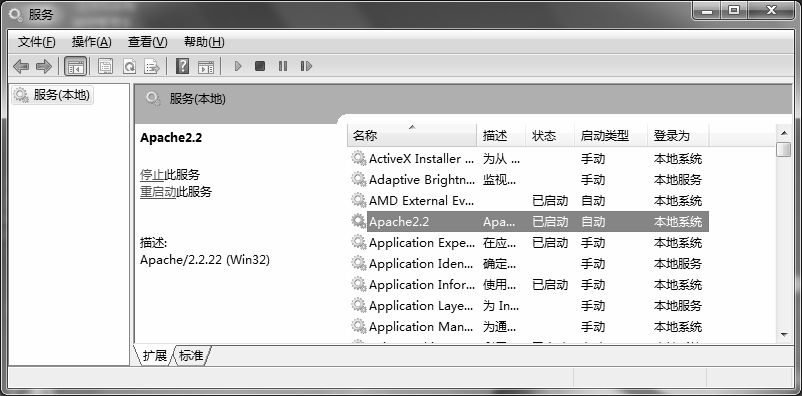Open the 操作(A) menu

92,42
